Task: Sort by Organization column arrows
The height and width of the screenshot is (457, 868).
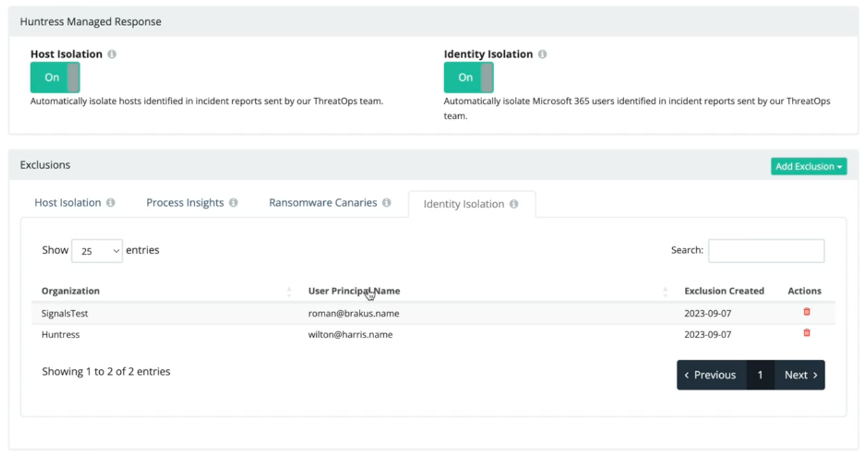Action: coord(289,291)
